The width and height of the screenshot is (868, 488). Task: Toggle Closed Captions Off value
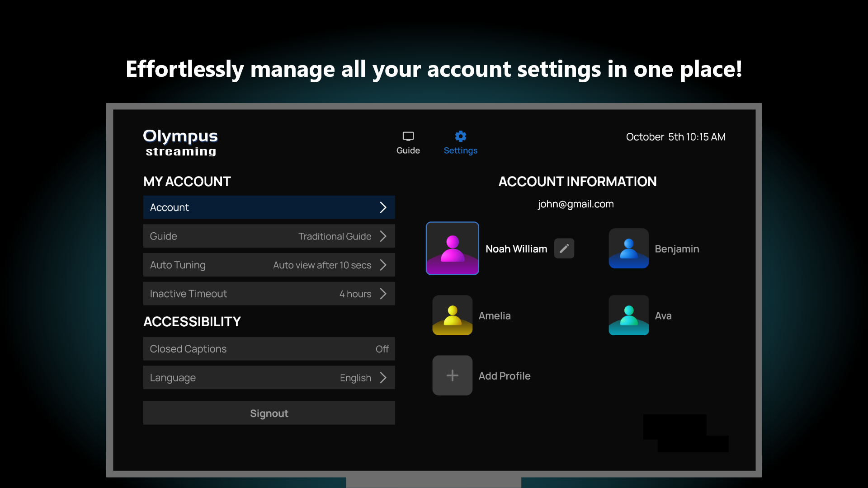click(x=382, y=349)
